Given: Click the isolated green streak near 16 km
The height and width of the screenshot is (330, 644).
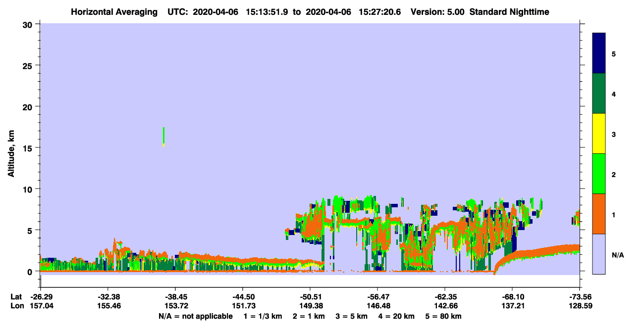Looking at the screenshot, I should click(163, 136).
